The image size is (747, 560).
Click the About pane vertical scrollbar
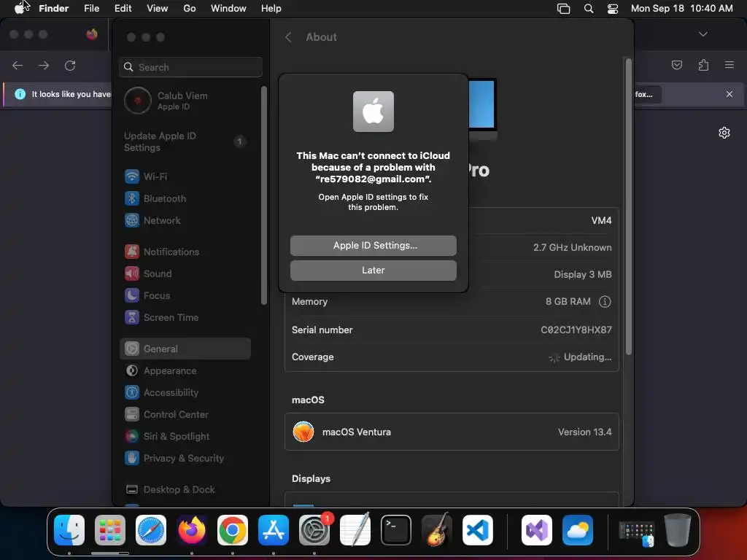(628, 206)
